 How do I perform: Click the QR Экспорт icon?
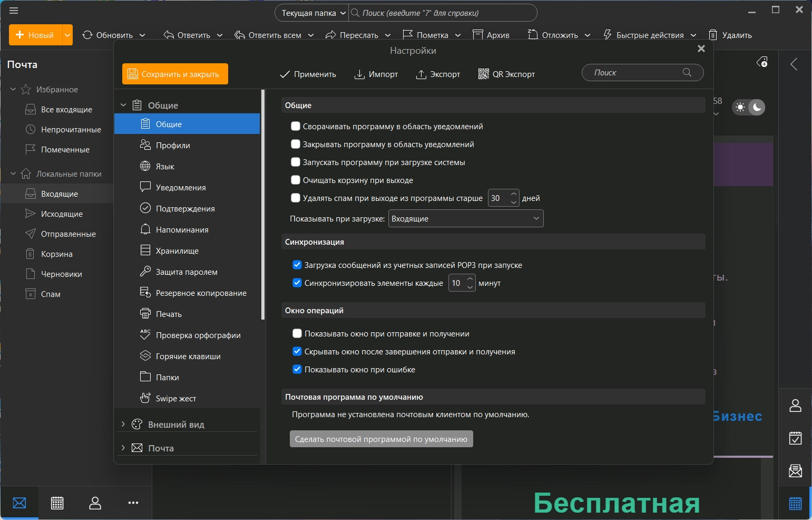483,74
